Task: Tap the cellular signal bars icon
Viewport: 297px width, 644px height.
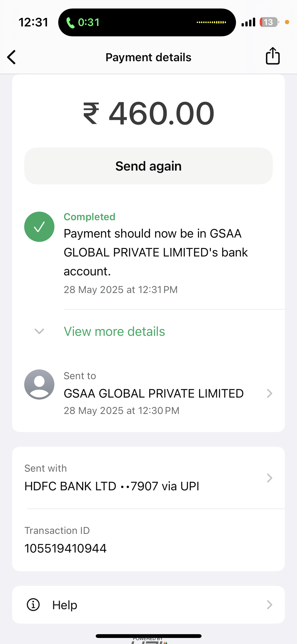Action: [248, 22]
